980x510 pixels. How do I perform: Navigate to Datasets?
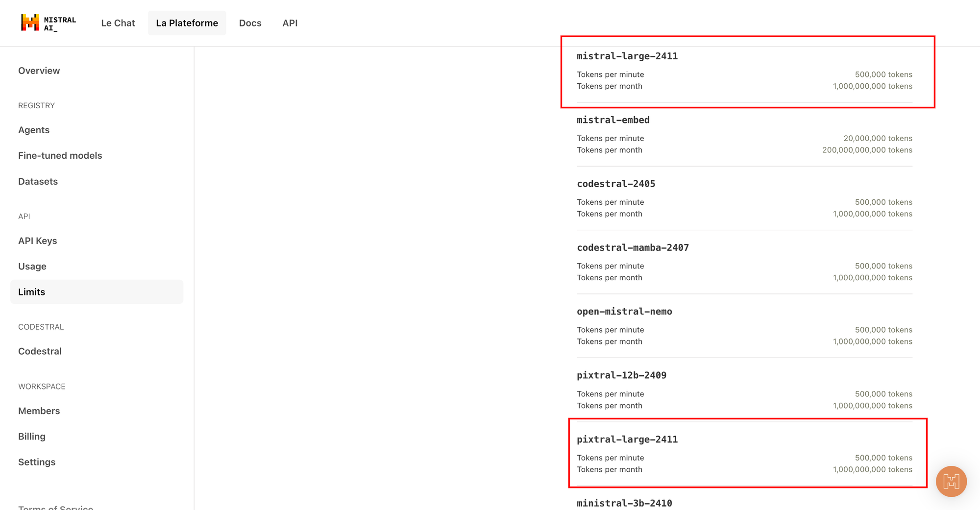pyautogui.click(x=38, y=181)
